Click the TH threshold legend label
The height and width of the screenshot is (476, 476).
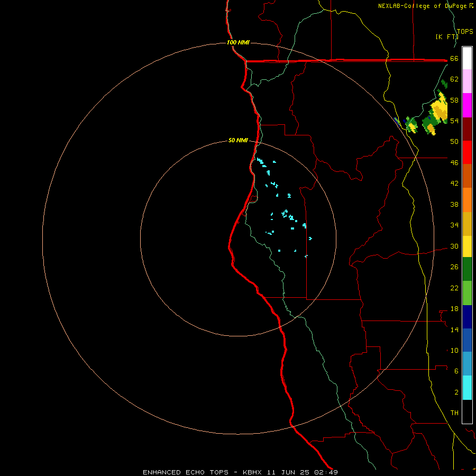click(x=454, y=413)
